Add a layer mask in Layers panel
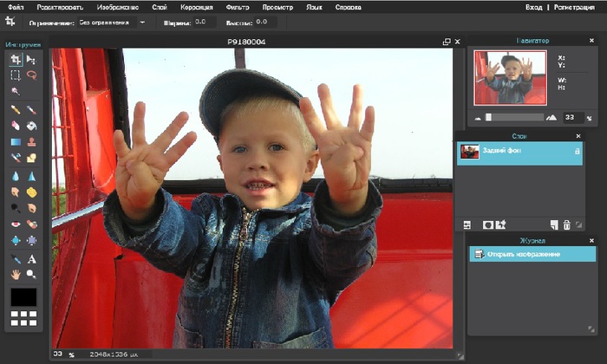 click(x=488, y=224)
